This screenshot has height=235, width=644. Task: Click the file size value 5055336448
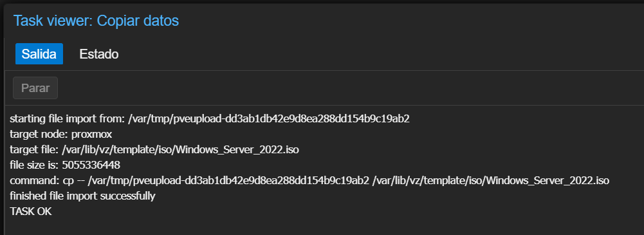point(91,165)
